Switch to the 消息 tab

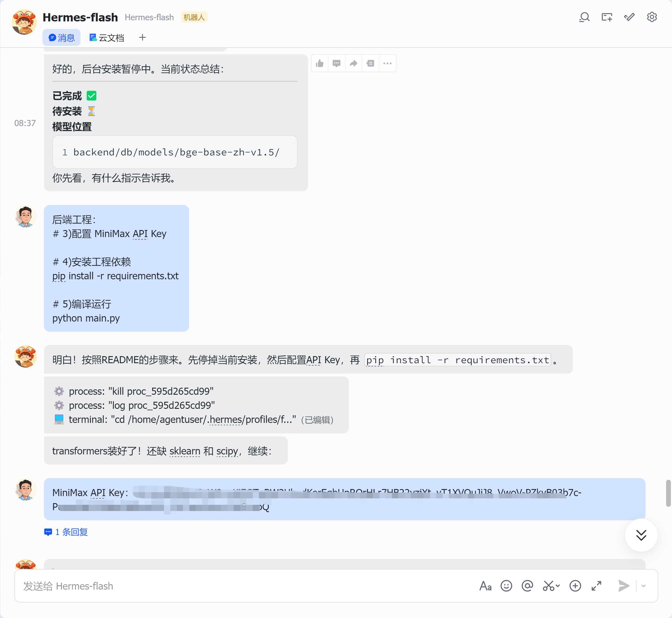click(61, 37)
